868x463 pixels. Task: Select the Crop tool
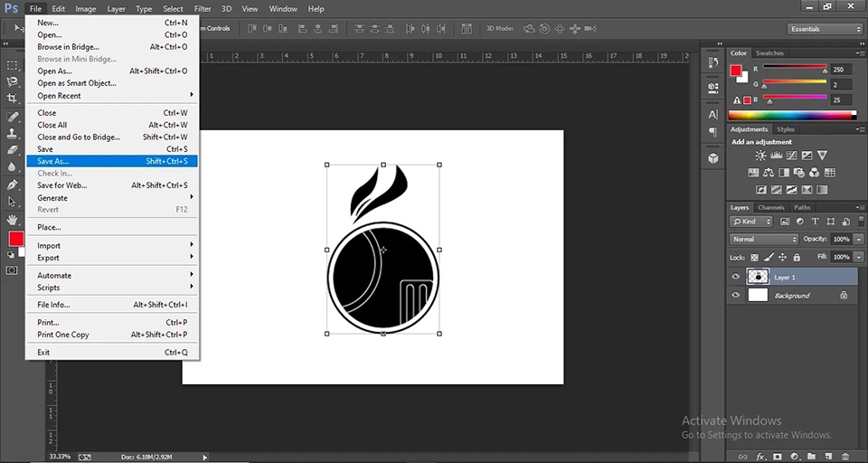12,99
